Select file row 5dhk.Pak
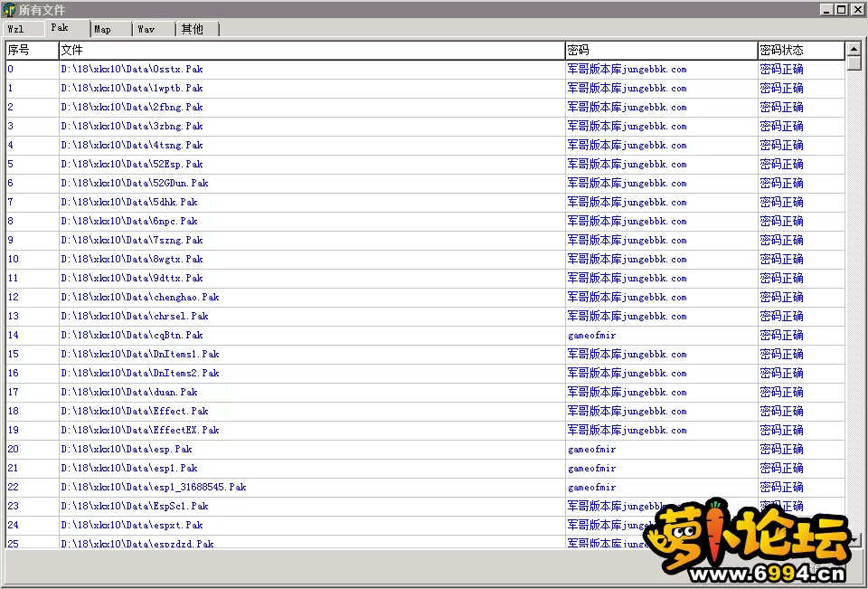 (x=425, y=203)
